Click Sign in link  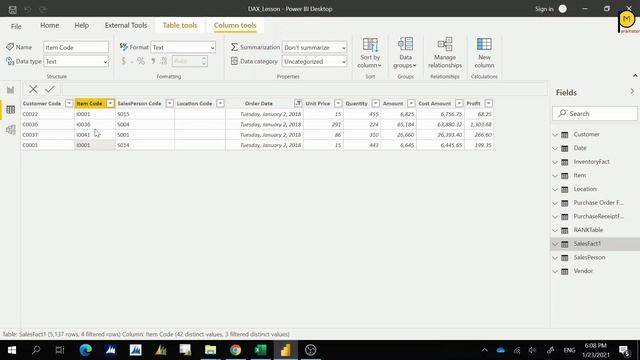click(x=544, y=9)
